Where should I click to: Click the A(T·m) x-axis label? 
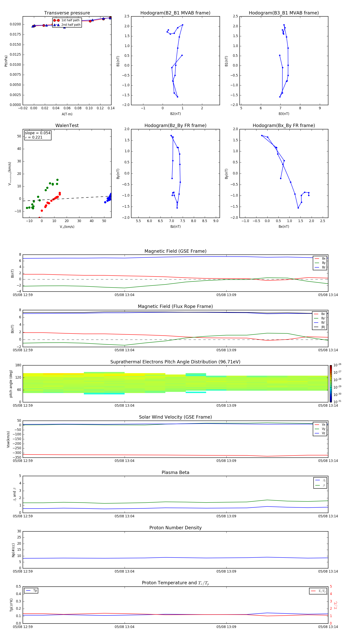coord(67,114)
